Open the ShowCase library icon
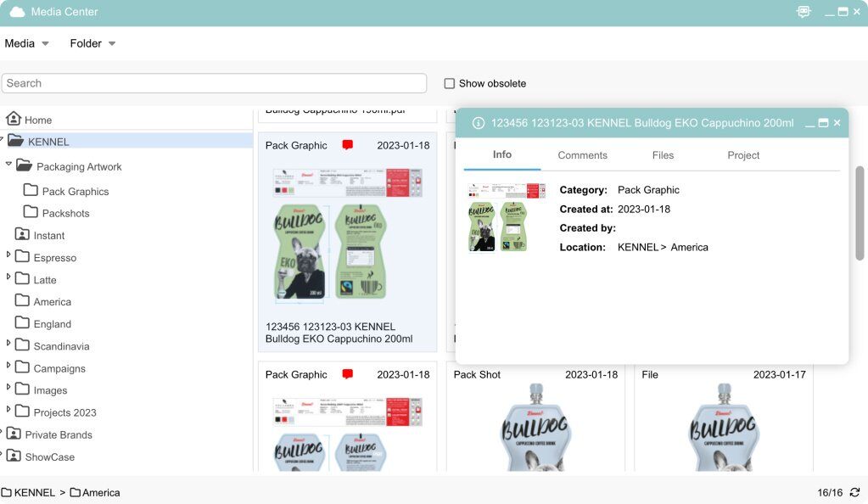The width and height of the screenshot is (868, 504). 14,456
